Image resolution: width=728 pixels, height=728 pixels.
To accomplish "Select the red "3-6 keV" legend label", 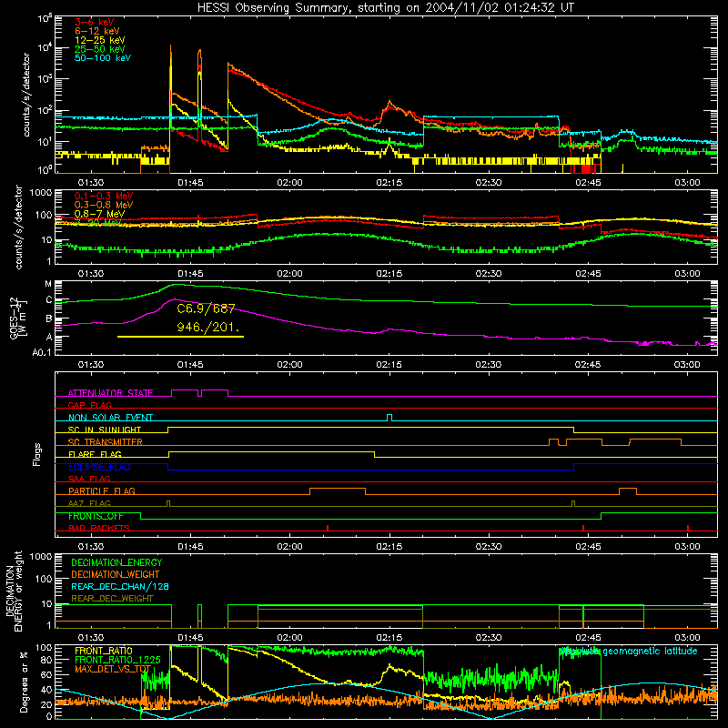I will coord(94,22).
